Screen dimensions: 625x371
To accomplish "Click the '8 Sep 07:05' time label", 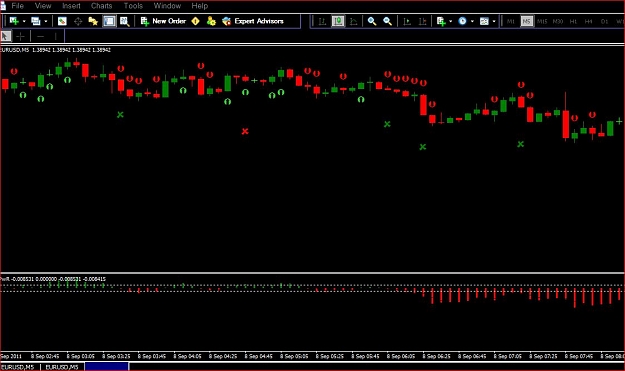I will tap(508, 356).
